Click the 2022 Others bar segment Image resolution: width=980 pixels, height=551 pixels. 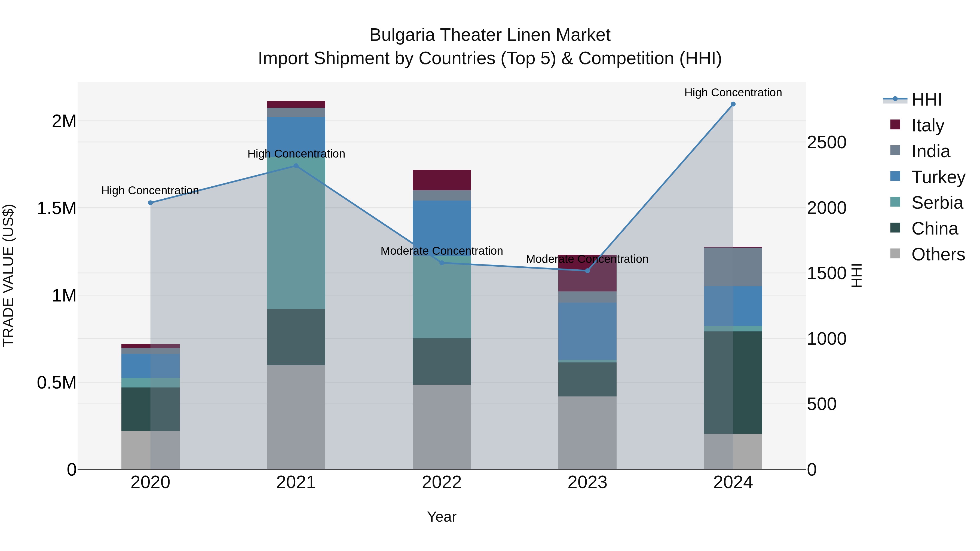(x=442, y=427)
